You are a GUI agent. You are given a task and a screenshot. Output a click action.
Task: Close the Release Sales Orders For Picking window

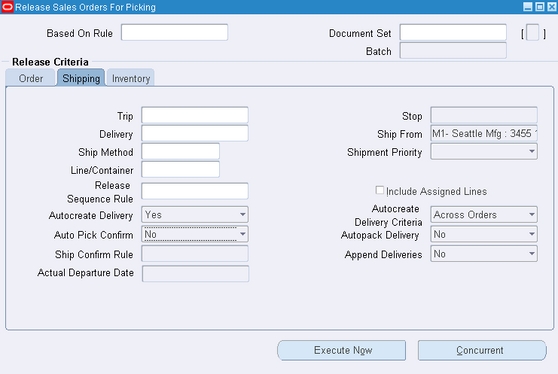tap(552, 7)
